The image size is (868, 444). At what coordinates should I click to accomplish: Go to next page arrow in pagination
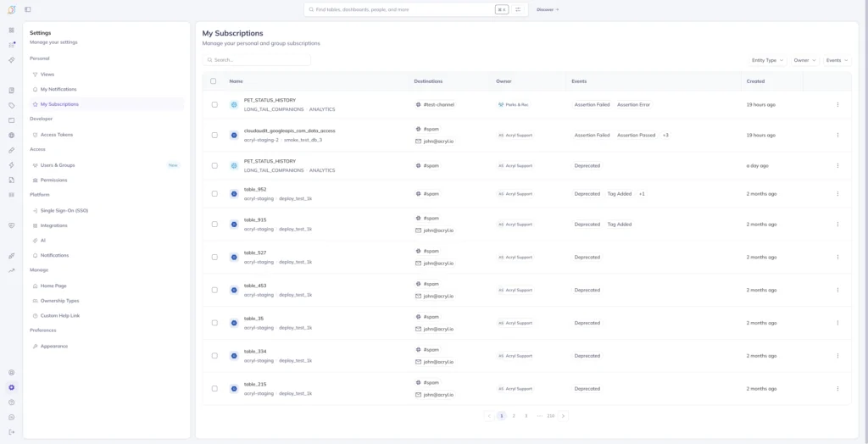coord(563,416)
